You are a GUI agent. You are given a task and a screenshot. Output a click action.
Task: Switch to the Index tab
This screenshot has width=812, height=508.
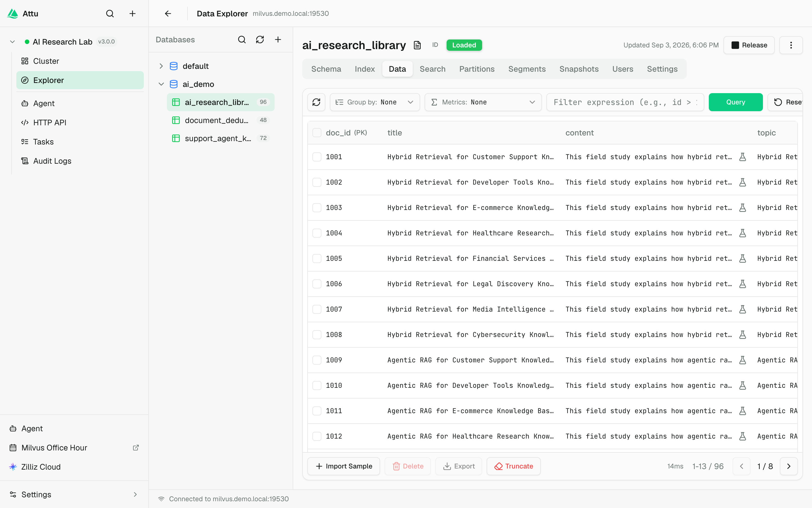365,69
